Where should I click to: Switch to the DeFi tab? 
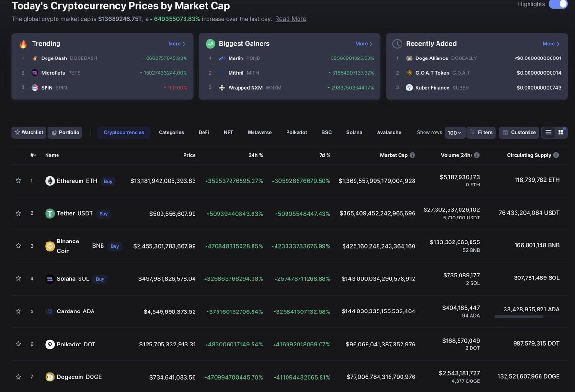[204, 133]
